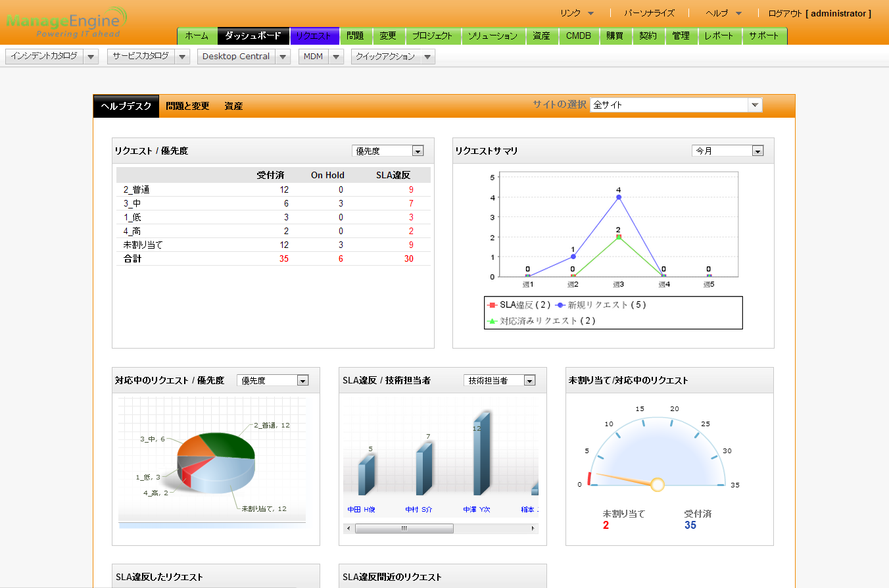Open the 優先度 dropdown in 対応中のリクエスト panel
The width and height of the screenshot is (889, 588).
click(x=273, y=380)
